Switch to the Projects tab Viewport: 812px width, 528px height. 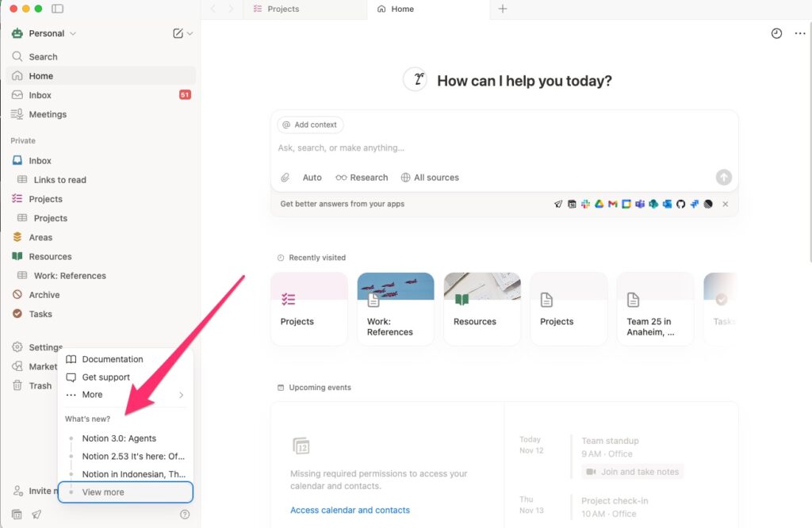(x=282, y=10)
